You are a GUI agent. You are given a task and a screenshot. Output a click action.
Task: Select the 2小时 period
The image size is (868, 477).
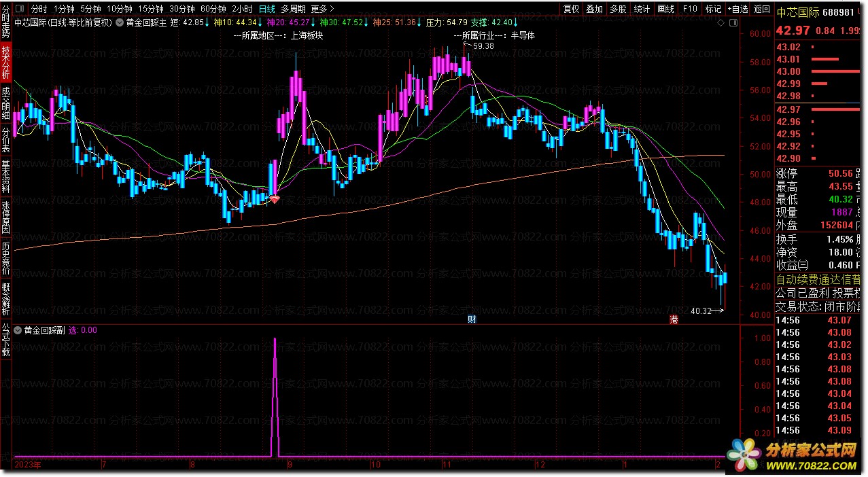pyautogui.click(x=242, y=9)
